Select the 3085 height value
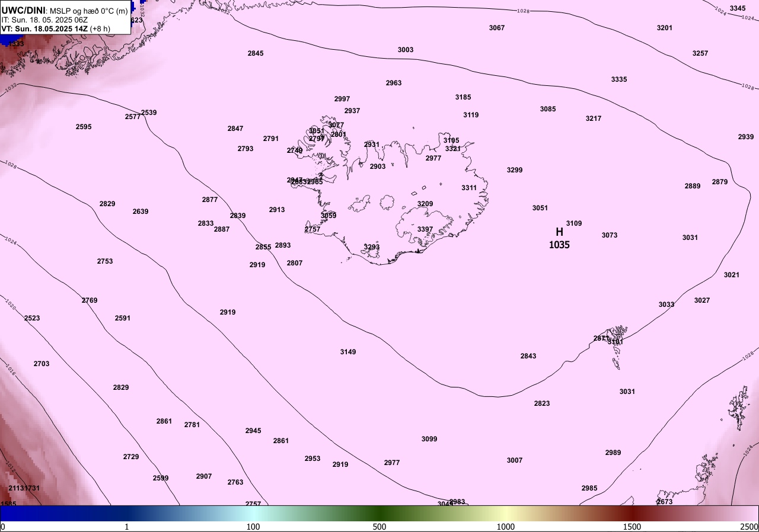This screenshot has height=532, width=759. (x=548, y=109)
